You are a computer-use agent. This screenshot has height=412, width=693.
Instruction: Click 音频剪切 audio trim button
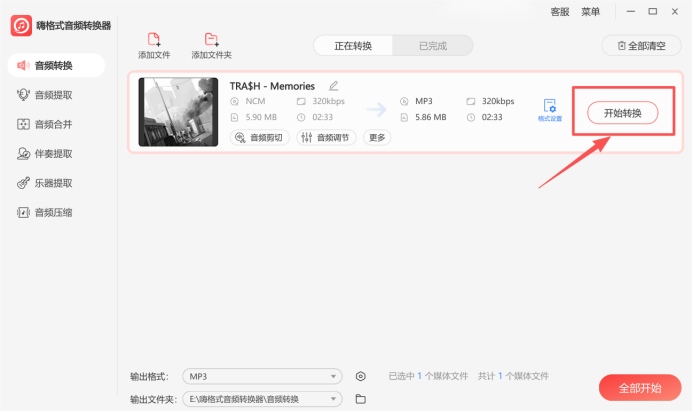[x=259, y=137]
